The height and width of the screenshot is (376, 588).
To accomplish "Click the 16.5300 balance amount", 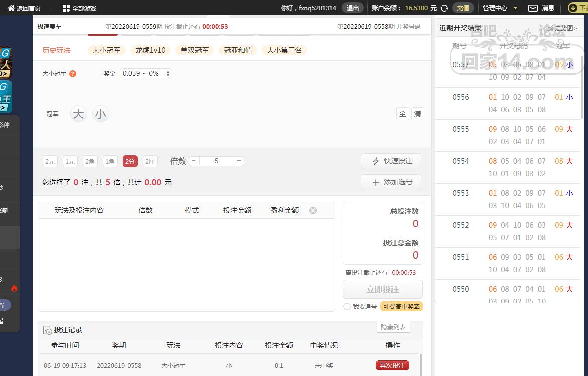I will [416, 8].
